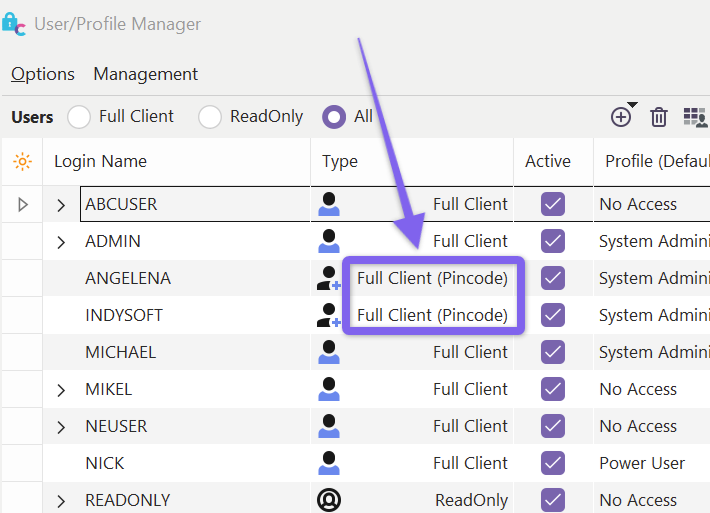Click the INDYSOFT pincode user icon
Image resolution: width=710 pixels, height=513 pixels.
click(x=328, y=315)
